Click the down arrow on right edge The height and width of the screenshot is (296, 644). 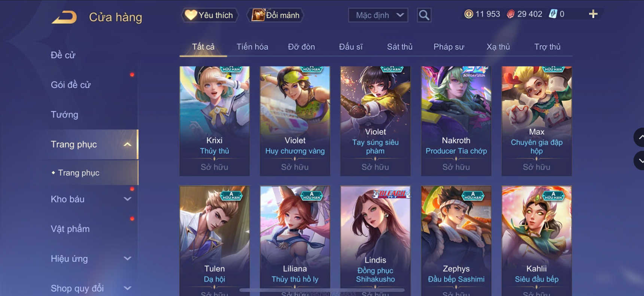[640, 161]
